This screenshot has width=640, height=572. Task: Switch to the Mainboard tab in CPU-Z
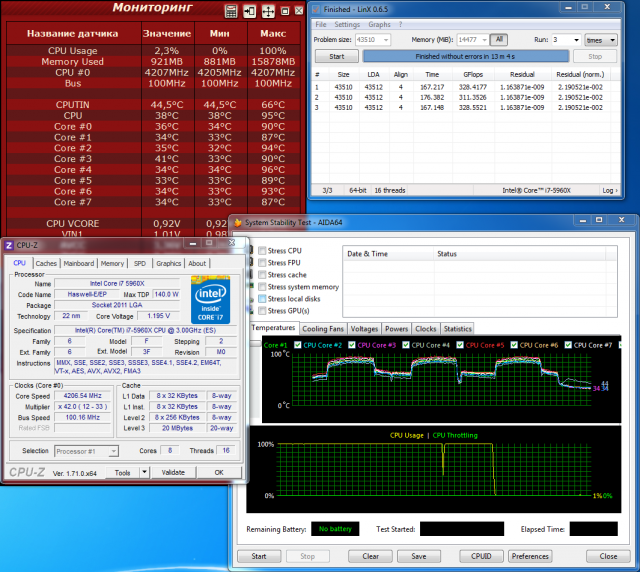[79, 264]
